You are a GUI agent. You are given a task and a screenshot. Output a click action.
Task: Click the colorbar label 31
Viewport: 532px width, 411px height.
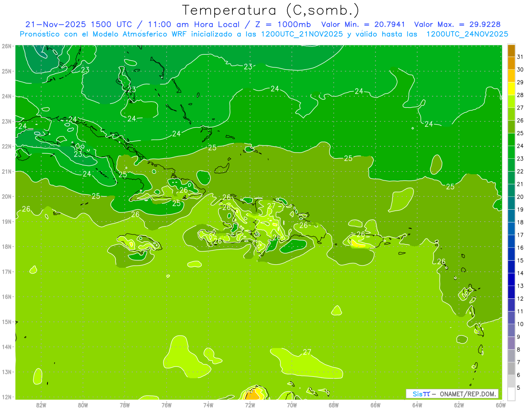coord(520,57)
